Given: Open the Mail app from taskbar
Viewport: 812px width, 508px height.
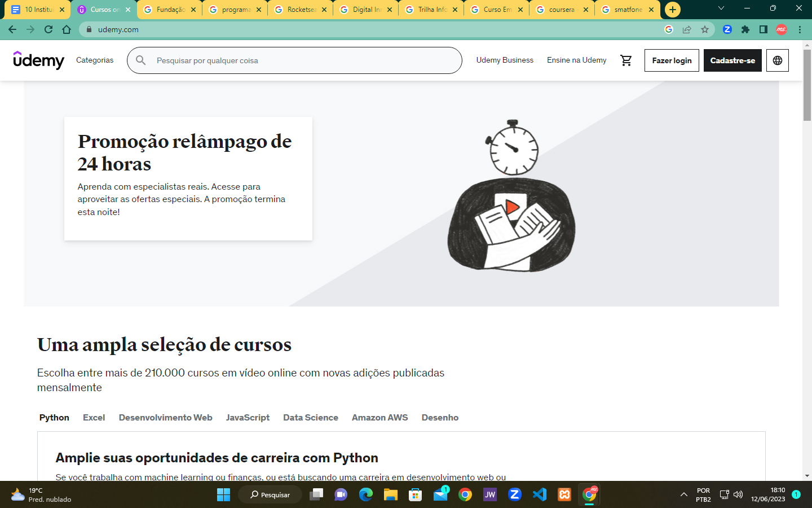Looking at the screenshot, I should click(x=440, y=494).
